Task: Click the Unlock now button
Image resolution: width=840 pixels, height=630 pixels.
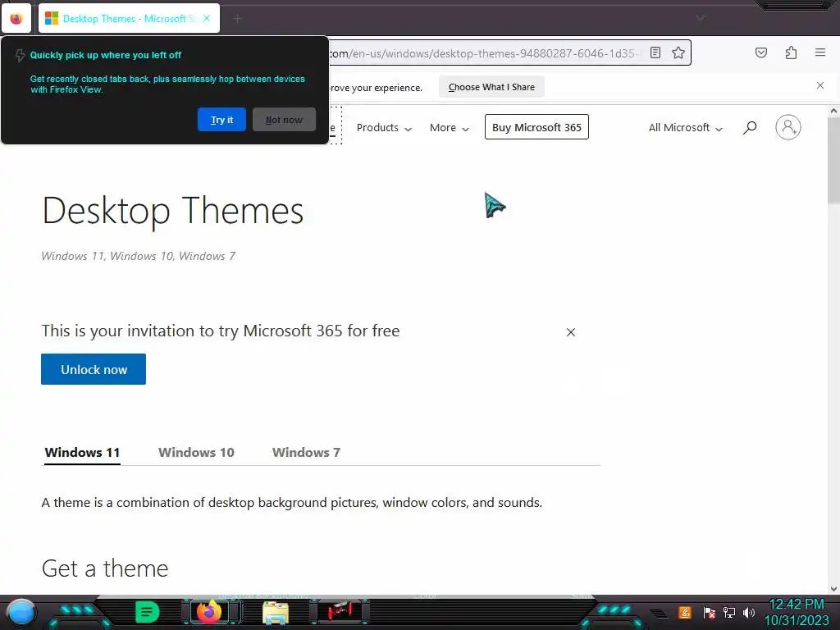Action: pos(94,369)
